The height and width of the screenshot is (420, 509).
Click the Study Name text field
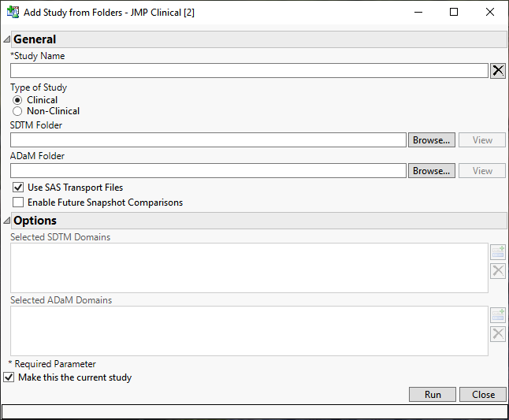[249, 71]
